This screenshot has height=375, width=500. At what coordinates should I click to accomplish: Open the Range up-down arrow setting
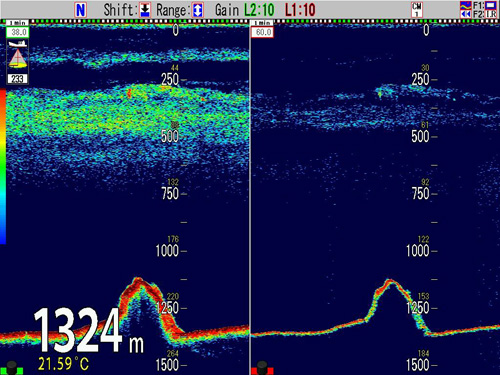pyautogui.click(x=198, y=10)
